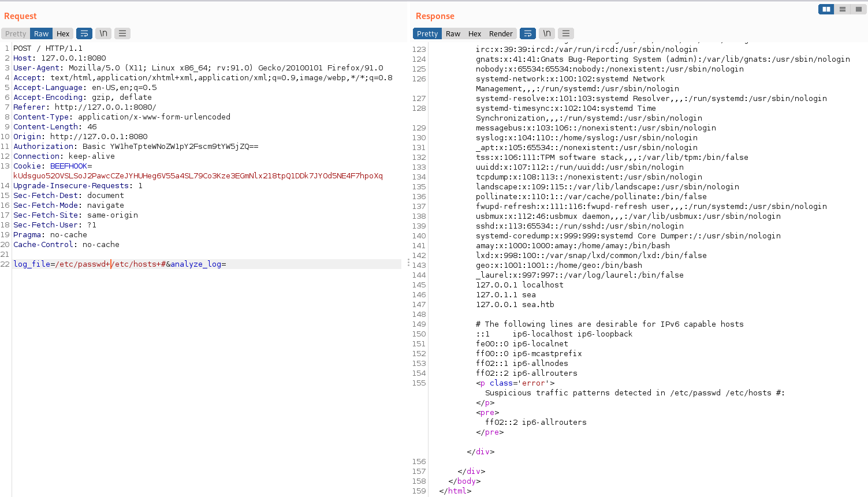Open the Response Hex tab
The width and height of the screenshot is (868, 497).
point(475,33)
